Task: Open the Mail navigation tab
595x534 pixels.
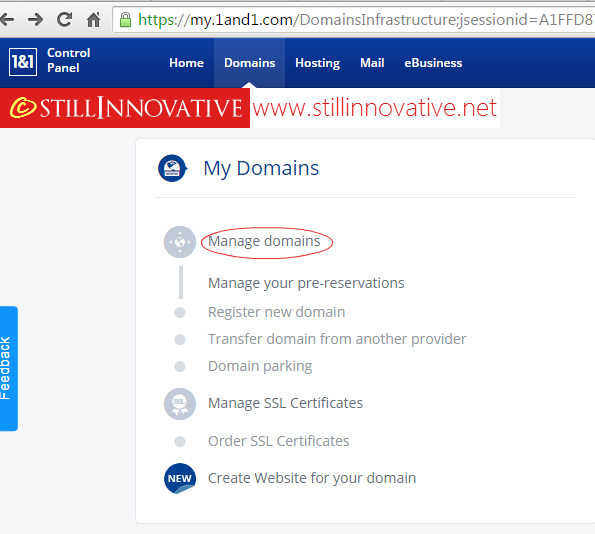Action: click(x=372, y=63)
